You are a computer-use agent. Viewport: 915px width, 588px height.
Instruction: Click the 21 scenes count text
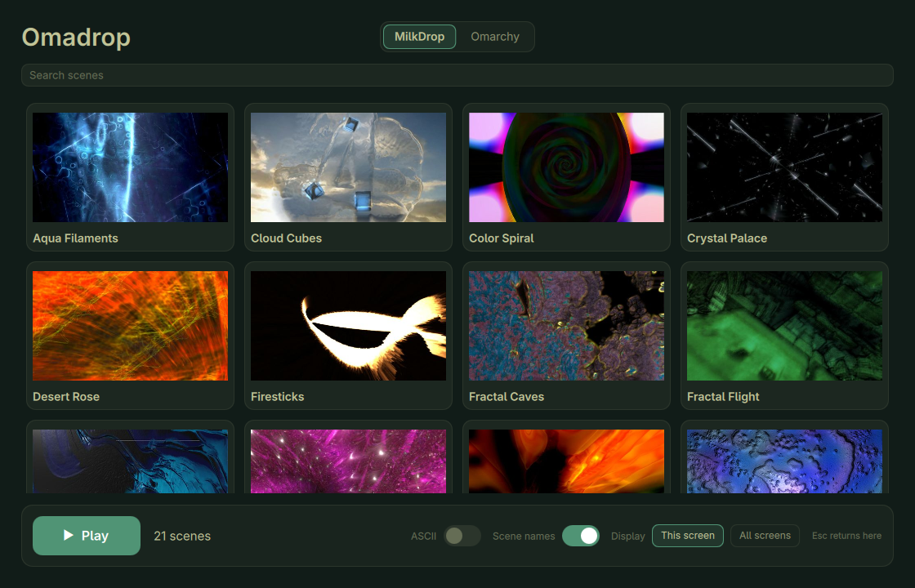(x=182, y=536)
